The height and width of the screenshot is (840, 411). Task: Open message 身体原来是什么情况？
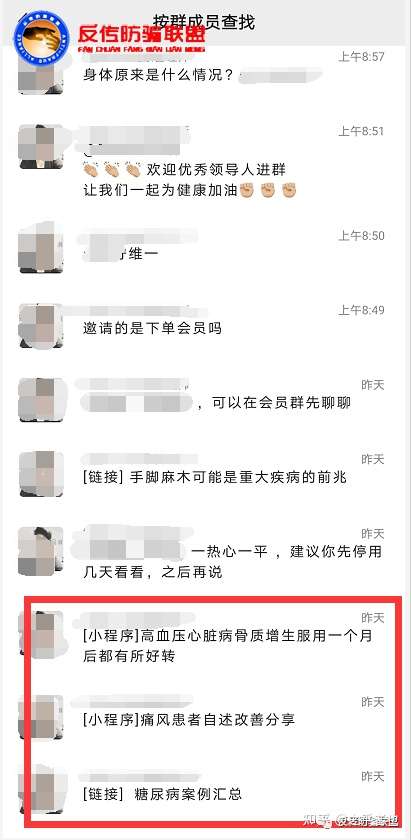click(158, 74)
